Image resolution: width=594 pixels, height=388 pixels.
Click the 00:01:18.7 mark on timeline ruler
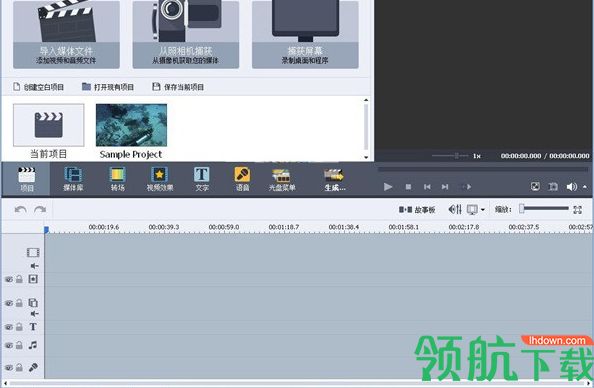click(284, 227)
